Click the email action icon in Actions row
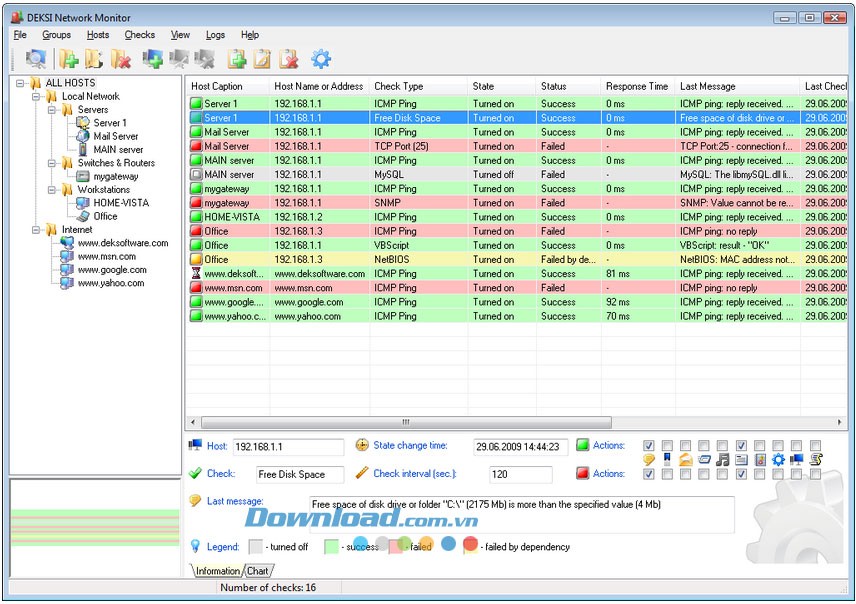856x604 pixels. click(685, 459)
